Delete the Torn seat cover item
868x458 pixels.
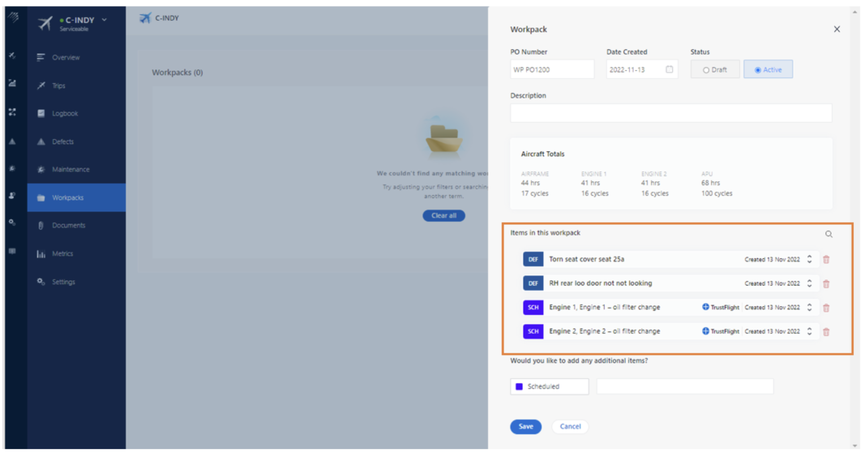(826, 260)
